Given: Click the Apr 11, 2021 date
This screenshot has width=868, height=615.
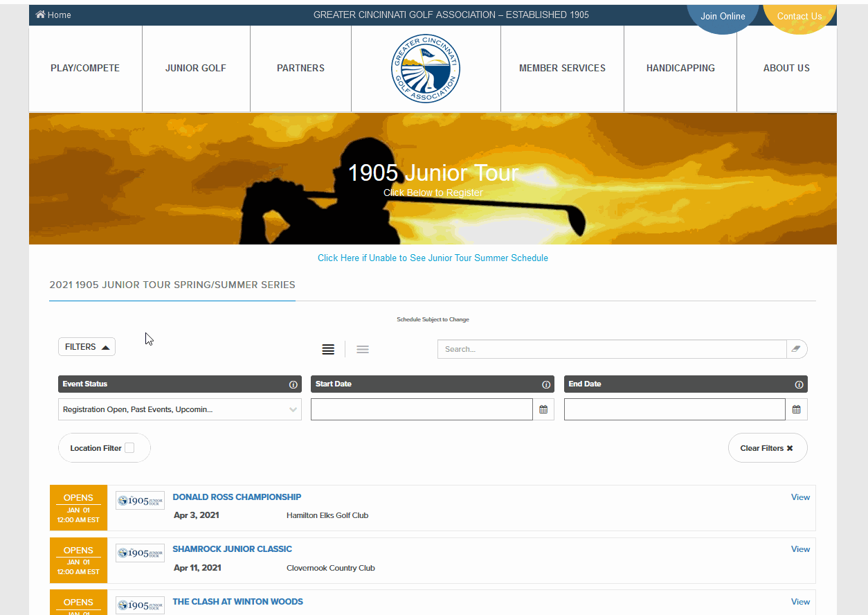Looking at the screenshot, I should [198, 568].
